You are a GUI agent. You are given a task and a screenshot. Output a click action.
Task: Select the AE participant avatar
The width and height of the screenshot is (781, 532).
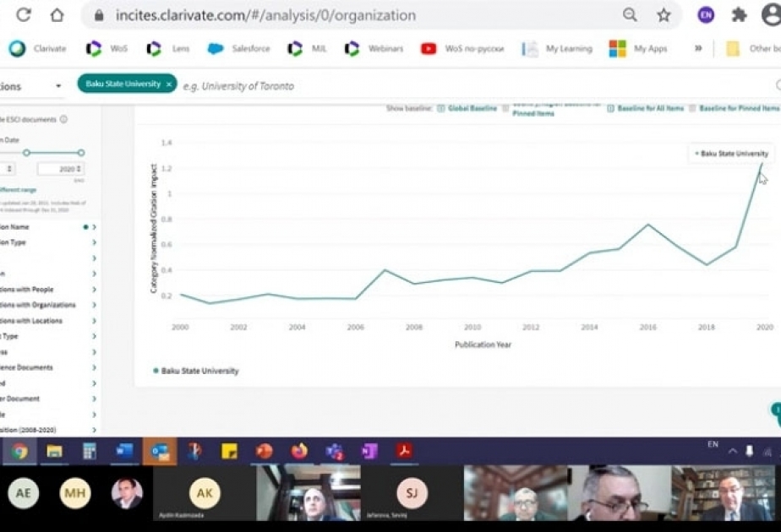click(24, 492)
